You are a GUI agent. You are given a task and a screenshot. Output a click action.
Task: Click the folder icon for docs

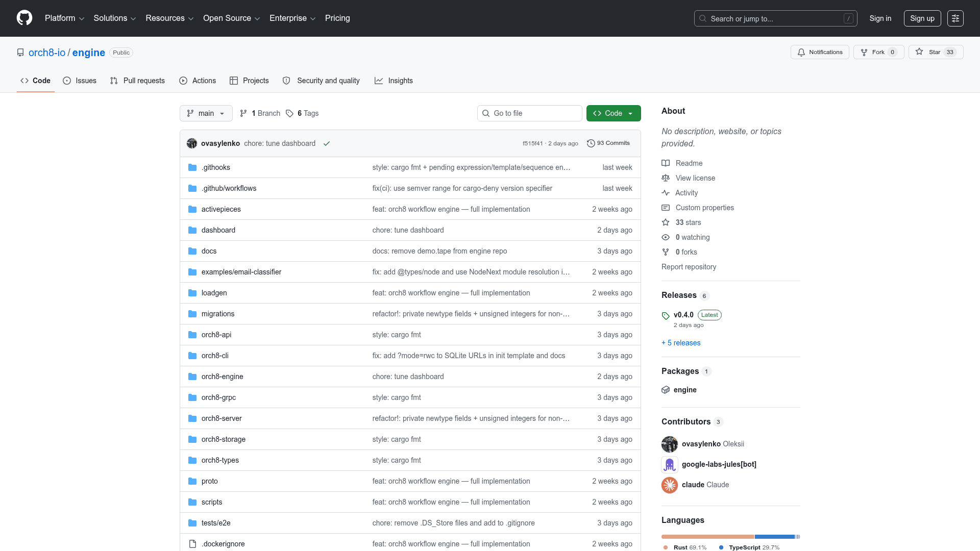coord(192,251)
